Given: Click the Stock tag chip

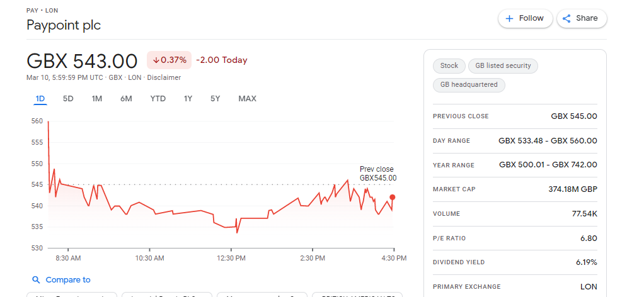Looking at the screenshot, I should 449,65.
